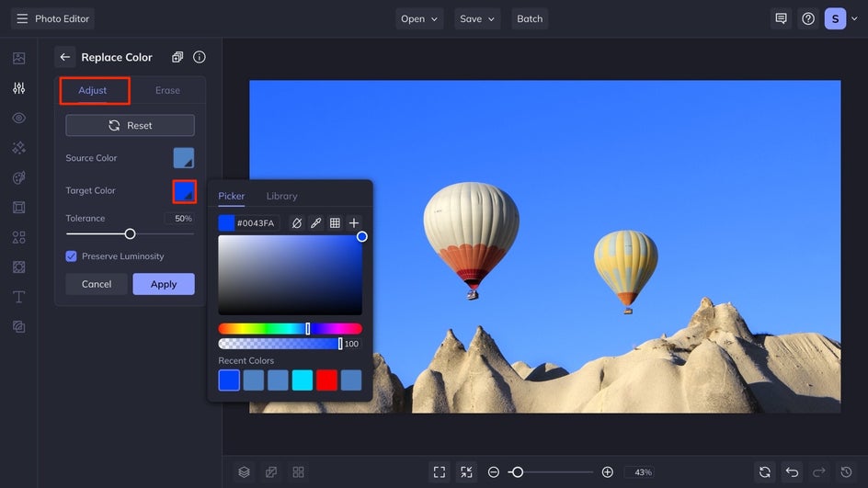Switch to the Library tab

coord(281,196)
